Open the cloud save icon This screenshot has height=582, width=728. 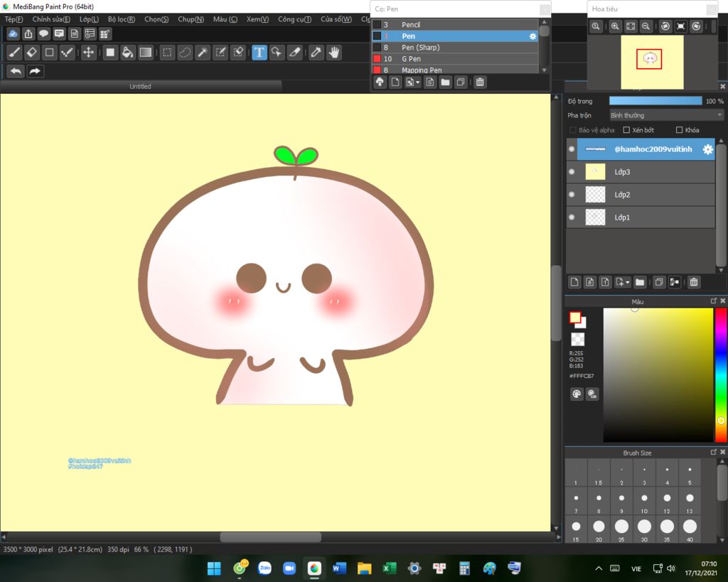(x=13, y=33)
